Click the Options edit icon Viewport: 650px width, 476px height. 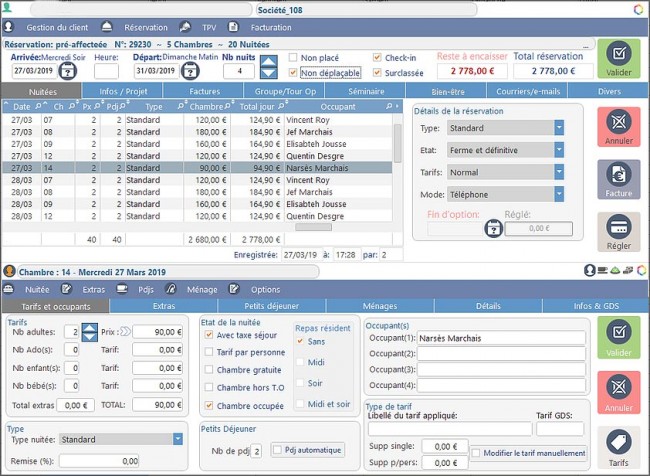234,289
